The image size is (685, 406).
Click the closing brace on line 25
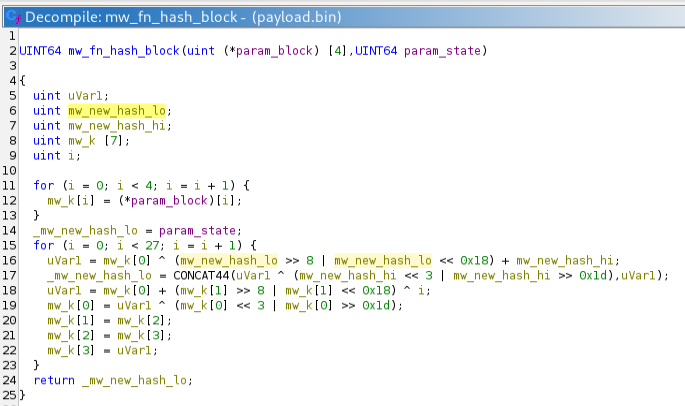point(22,395)
